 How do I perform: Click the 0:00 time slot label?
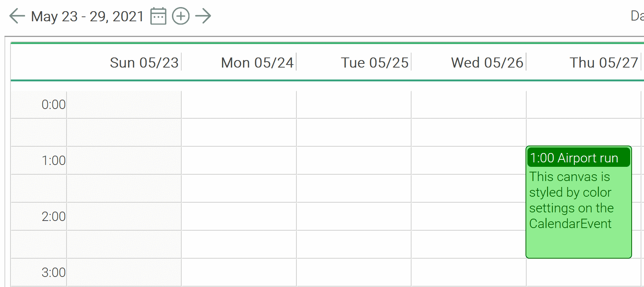pyautogui.click(x=53, y=105)
